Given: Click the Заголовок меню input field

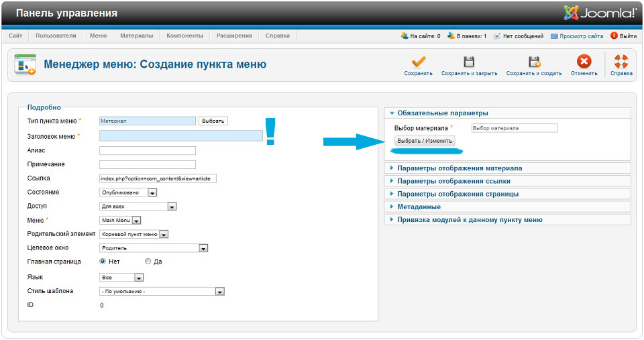Looking at the screenshot, I should pos(180,136).
